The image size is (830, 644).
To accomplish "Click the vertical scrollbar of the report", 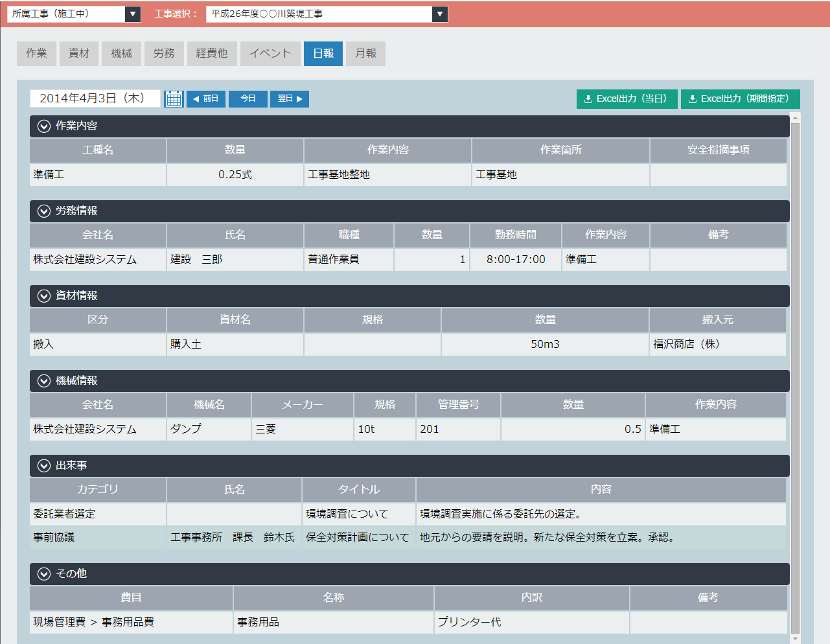I will point(796,377).
